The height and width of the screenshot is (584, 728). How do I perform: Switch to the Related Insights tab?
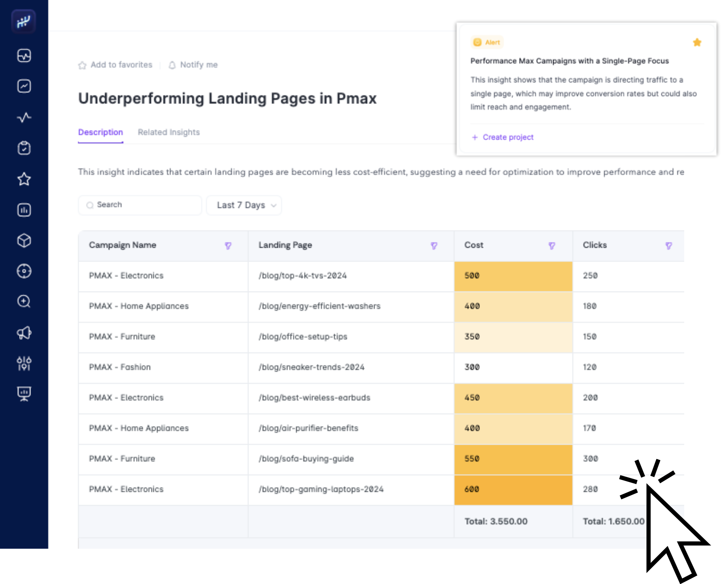click(x=169, y=132)
